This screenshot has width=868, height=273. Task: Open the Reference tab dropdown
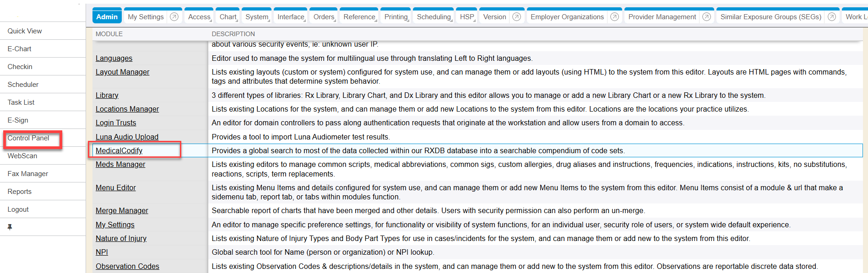(359, 17)
